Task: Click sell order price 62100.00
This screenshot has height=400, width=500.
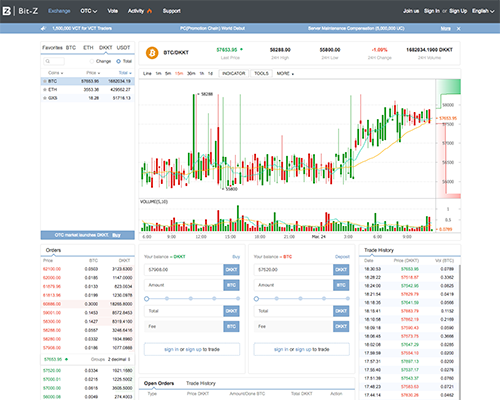Action: tap(52, 269)
